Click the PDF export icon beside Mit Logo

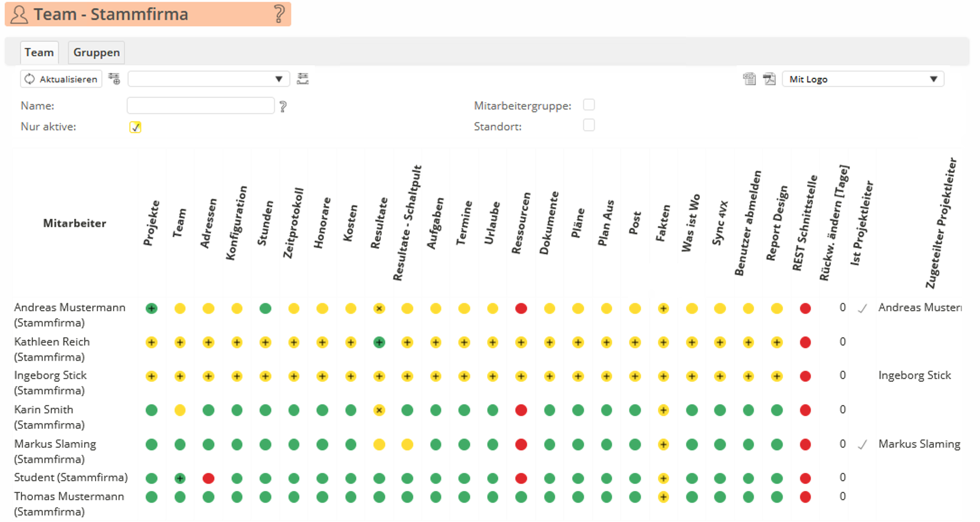point(769,79)
